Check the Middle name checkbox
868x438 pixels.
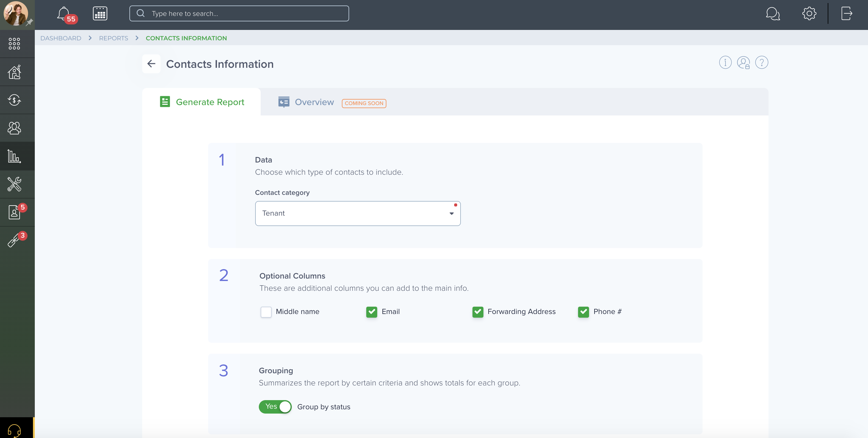(266, 312)
